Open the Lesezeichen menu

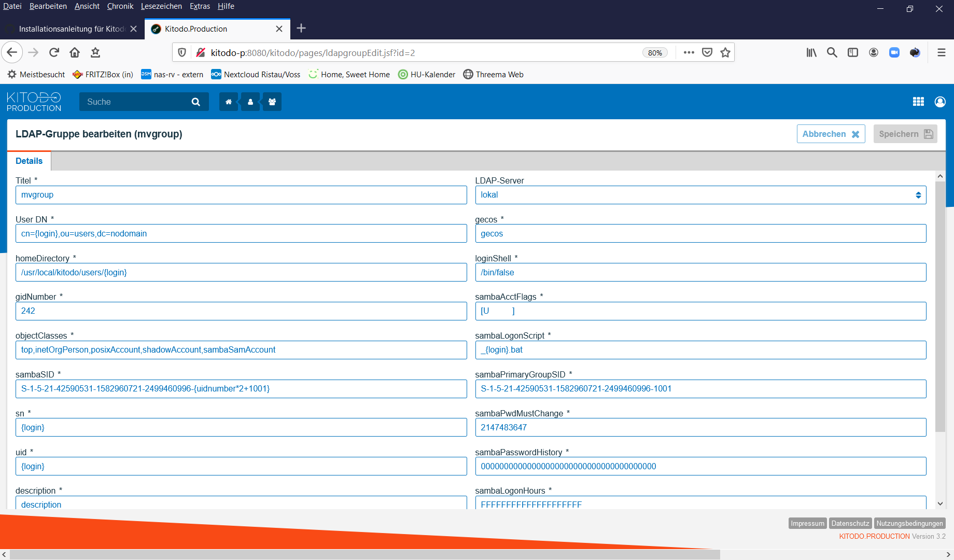click(161, 6)
